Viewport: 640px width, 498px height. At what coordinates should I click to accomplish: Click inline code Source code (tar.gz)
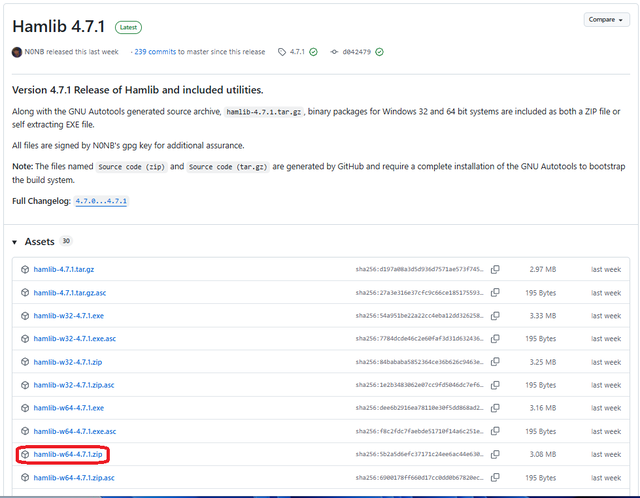(x=228, y=167)
